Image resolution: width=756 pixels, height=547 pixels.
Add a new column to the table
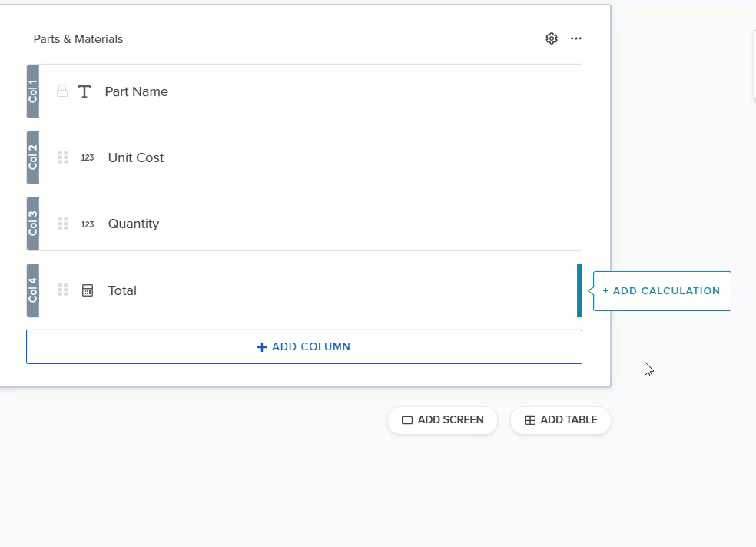[x=304, y=347]
